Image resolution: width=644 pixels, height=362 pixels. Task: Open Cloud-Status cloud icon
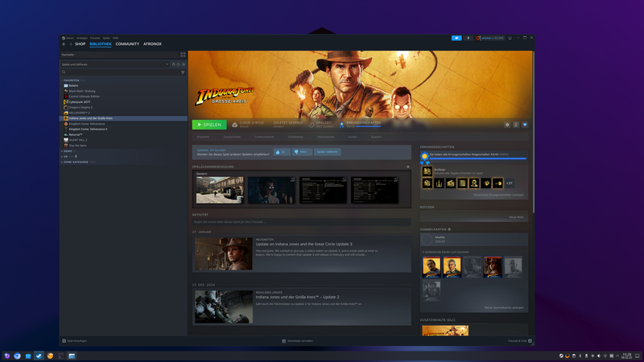(x=234, y=125)
